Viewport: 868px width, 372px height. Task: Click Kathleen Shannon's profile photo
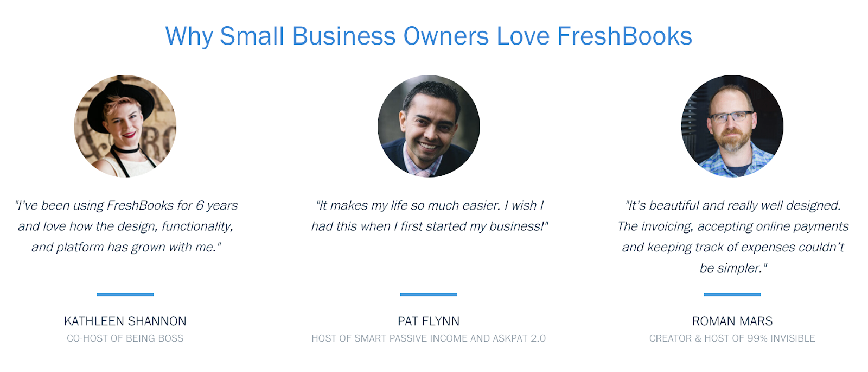pyautogui.click(x=125, y=126)
